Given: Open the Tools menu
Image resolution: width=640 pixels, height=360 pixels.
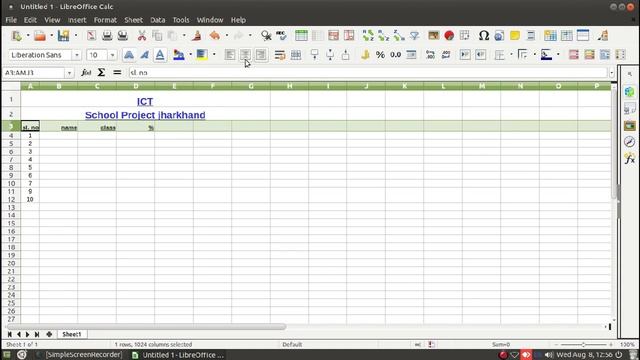Looking at the screenshot, I should 181,20.
